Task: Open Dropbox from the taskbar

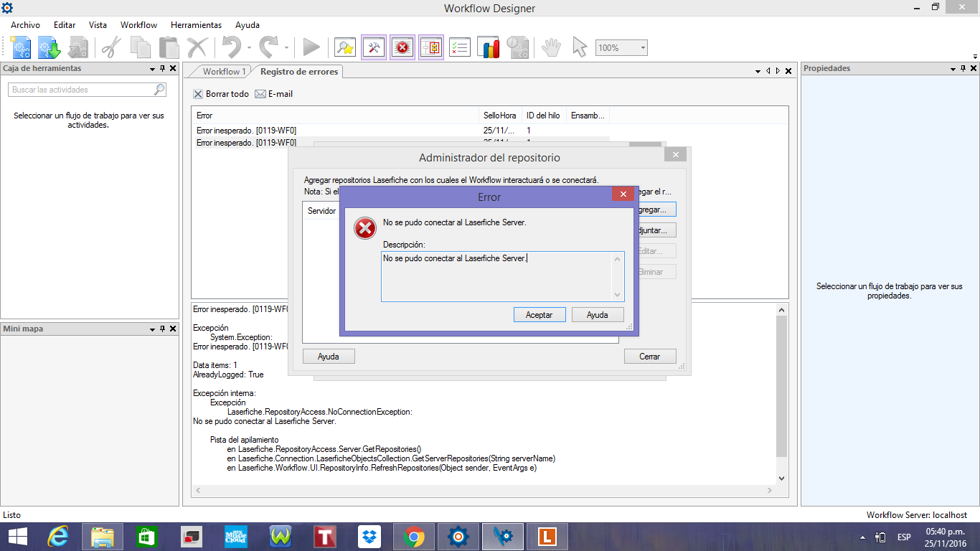Action: [x=369, y=537]
